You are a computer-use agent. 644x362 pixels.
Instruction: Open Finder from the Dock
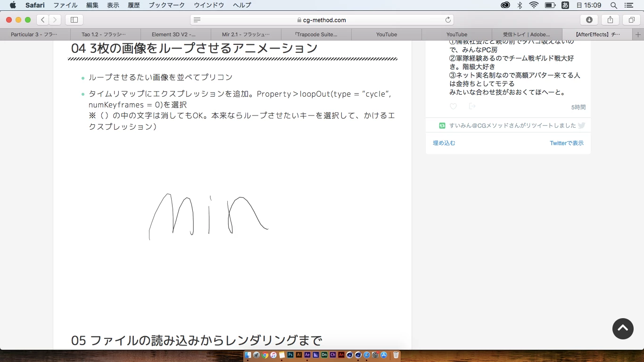pos(248,355)
